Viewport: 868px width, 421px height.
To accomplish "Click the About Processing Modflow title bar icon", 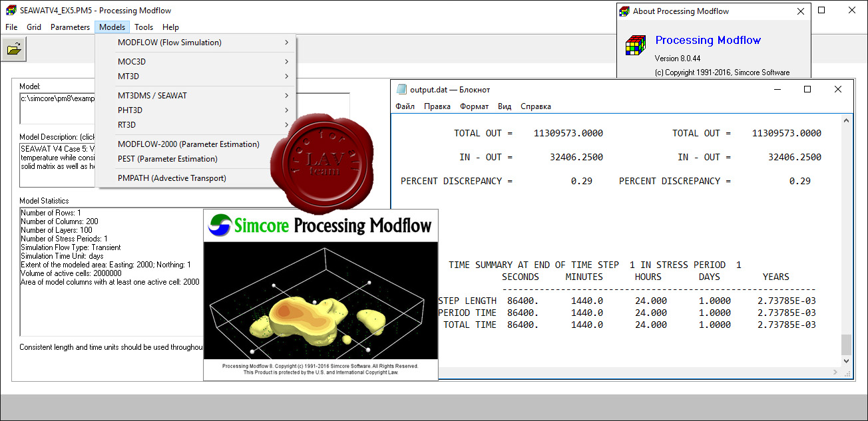I will (x=624, y=11).
